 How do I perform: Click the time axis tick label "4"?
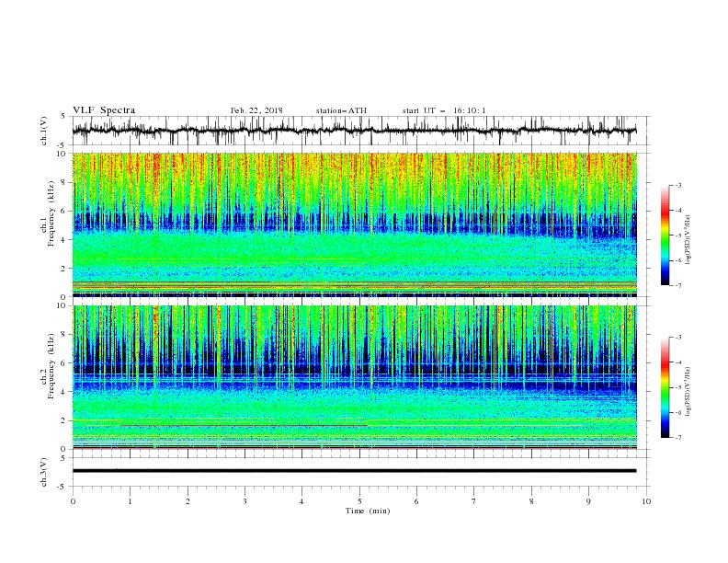click(301, 501)
